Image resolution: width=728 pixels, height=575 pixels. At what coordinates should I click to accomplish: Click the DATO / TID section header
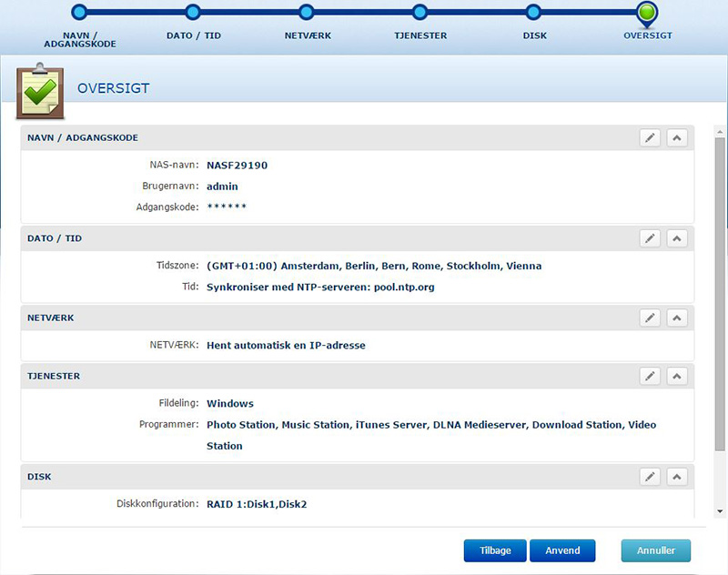[357, 238]
